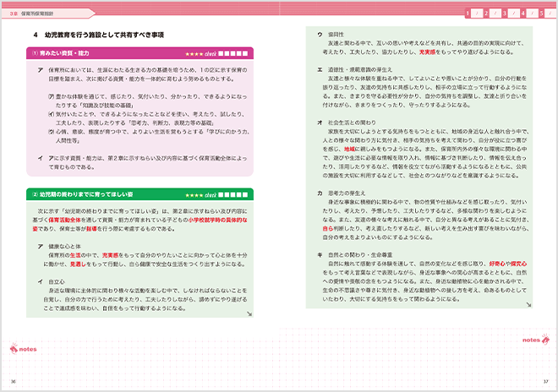Image resolution: width=558 pixels, height=392 pixels.
Task: Tick the second check box in 育みたい資質・能力 header
Action: [x=227, y=54]
